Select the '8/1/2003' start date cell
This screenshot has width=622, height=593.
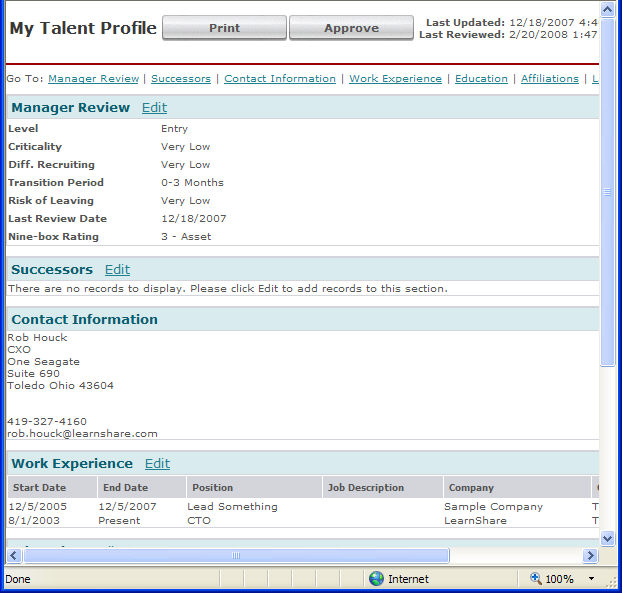pyautogui.click(x=34, y=520)
